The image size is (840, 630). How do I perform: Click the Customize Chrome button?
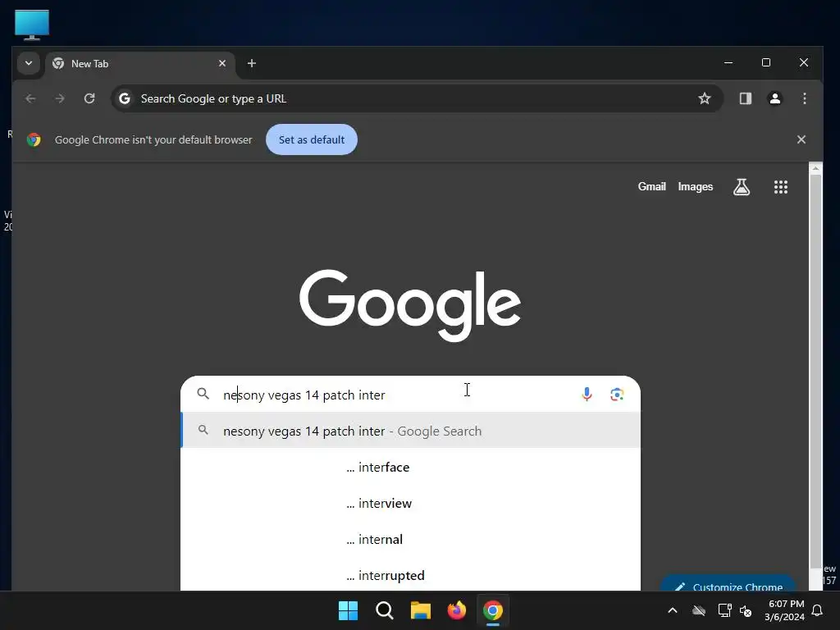[728, 584]
